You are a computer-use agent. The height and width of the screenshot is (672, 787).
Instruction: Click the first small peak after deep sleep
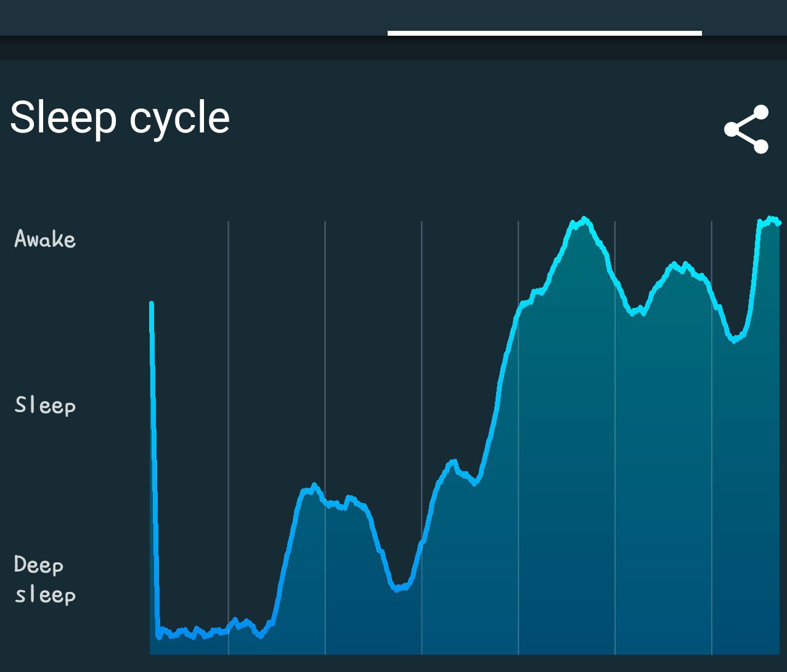coord(313,487)
